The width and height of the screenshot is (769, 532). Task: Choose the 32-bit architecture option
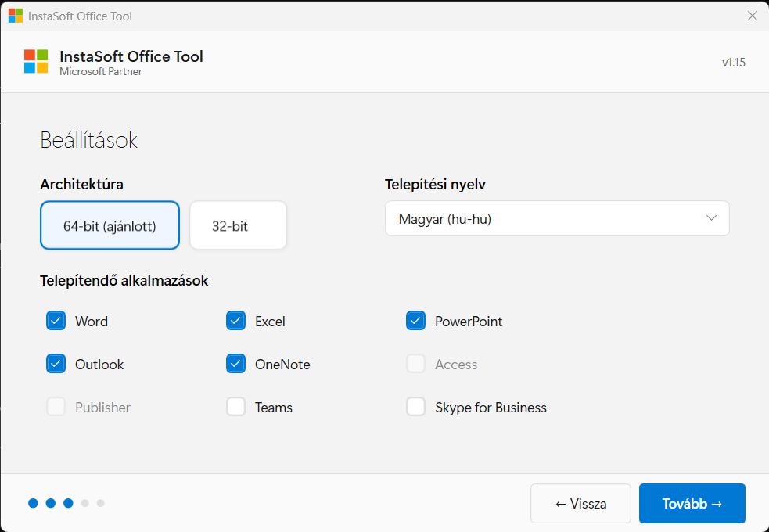pos(238,226)
